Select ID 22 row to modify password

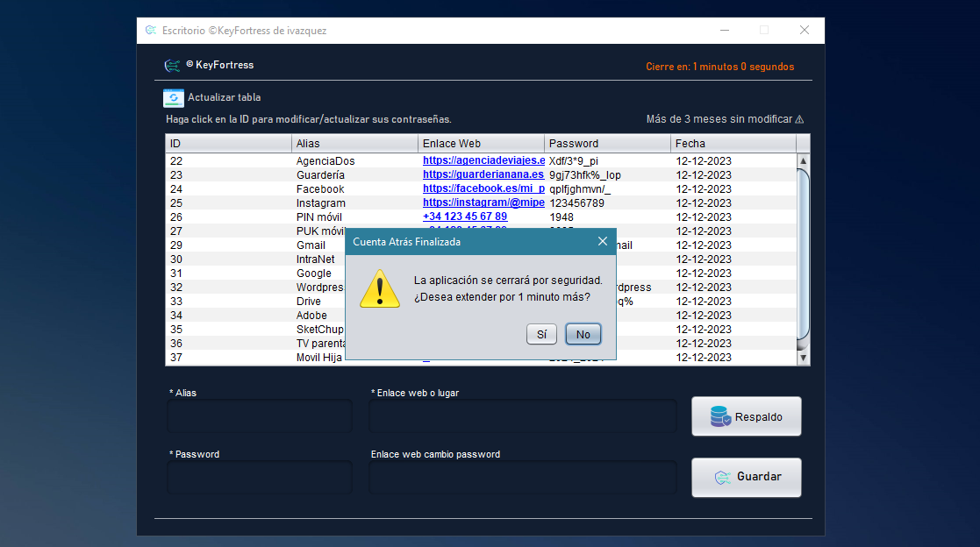pos(176,161)
